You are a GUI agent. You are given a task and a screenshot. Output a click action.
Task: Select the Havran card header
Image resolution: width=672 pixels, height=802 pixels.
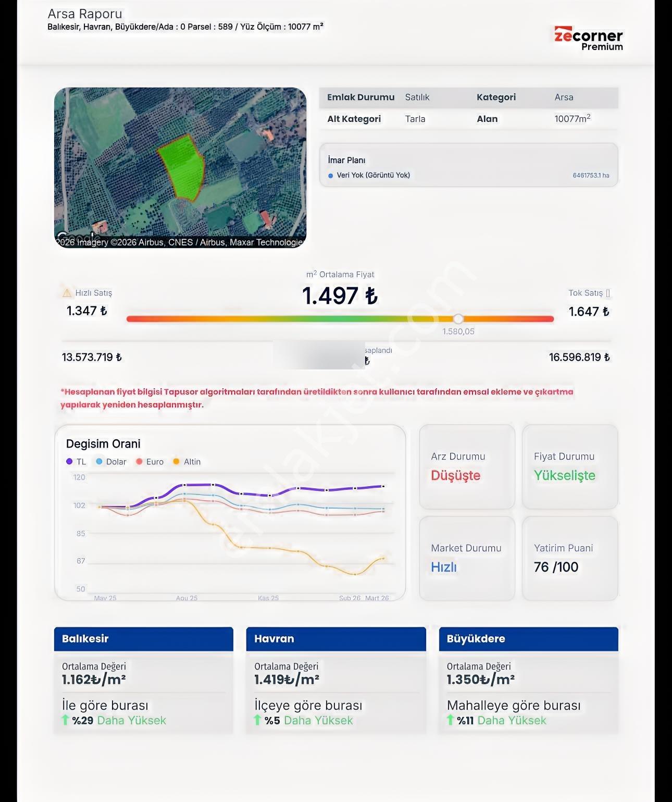click(x=336, y=639)
